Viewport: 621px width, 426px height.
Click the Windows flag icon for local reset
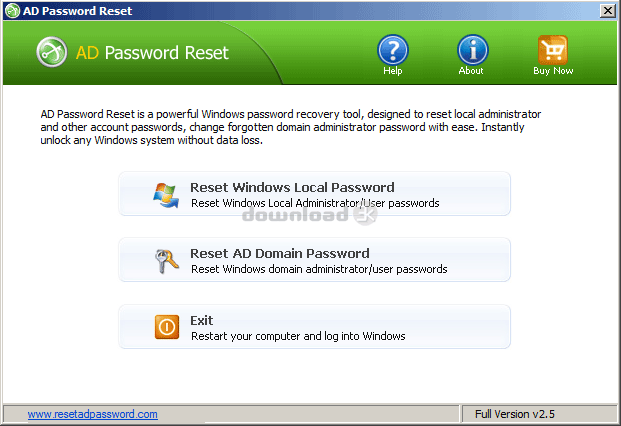point(166,195)
